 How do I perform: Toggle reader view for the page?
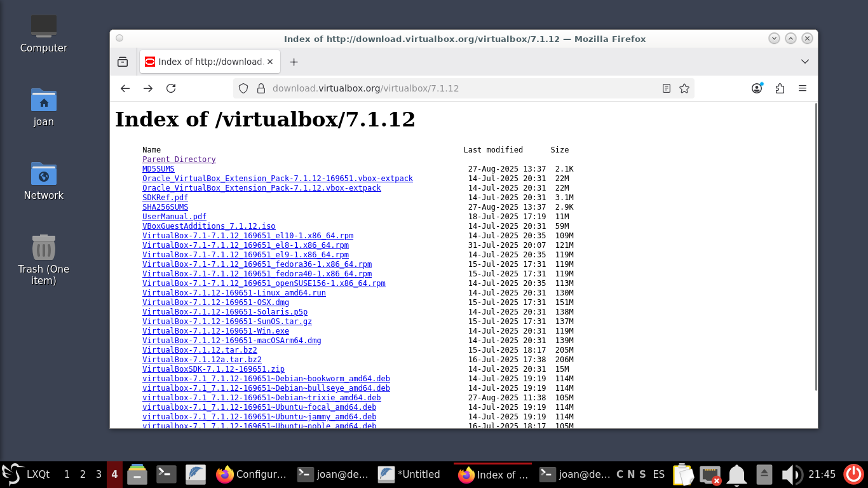[666, 88]
